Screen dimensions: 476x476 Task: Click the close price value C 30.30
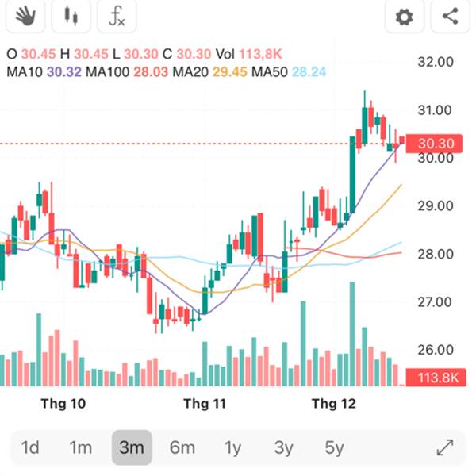186,54
